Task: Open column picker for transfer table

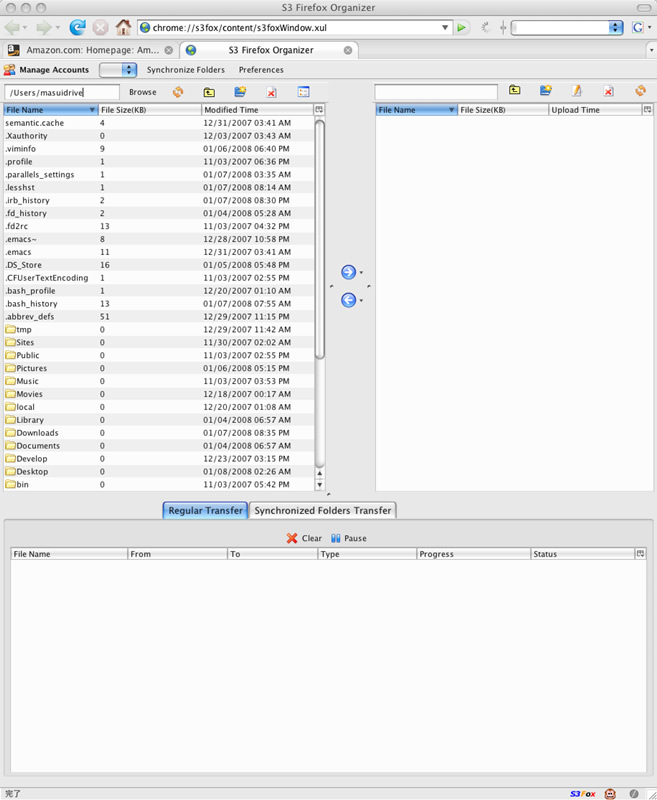Action: 641,554
